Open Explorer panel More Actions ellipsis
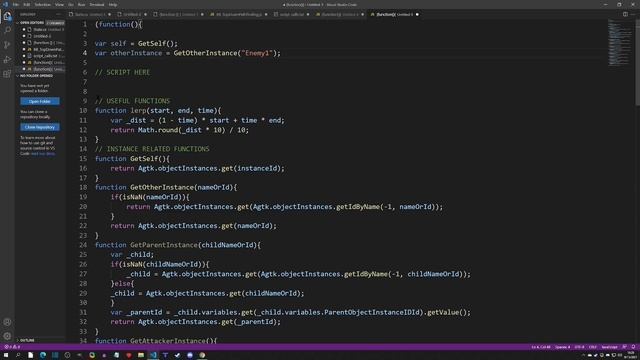Viewport: 640px width, 360px height. pos(58,14)
